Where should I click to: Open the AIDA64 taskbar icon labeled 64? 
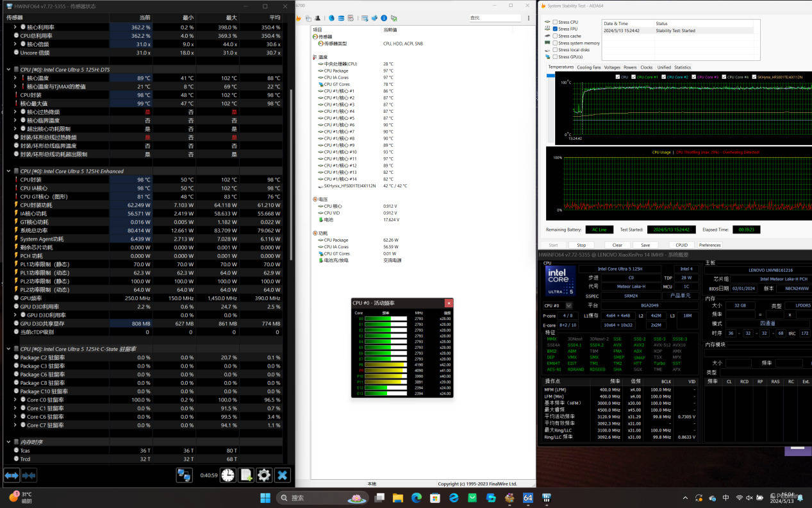point(528,498)
